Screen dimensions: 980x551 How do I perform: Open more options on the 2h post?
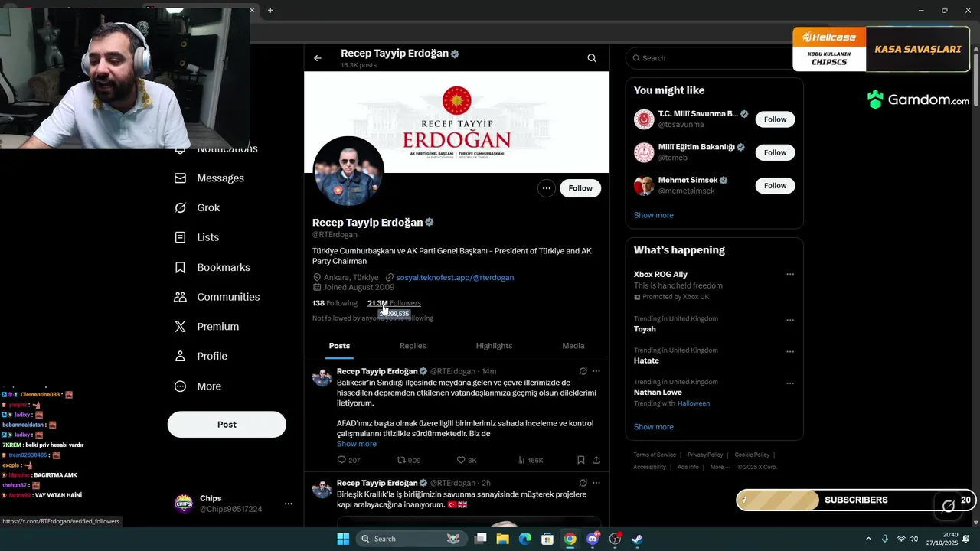click(x=596, y=483)
